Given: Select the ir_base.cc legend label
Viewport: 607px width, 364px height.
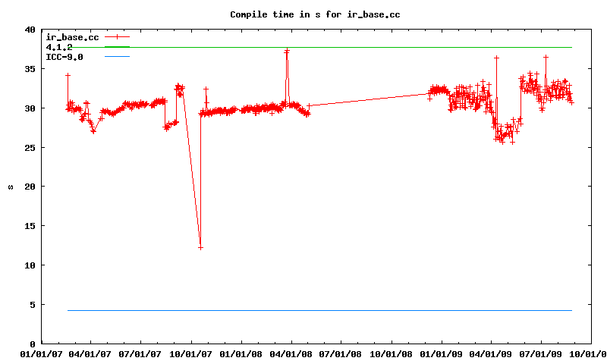Looking at the screenshot, I should pyautogui.click(x=72, y=36).
